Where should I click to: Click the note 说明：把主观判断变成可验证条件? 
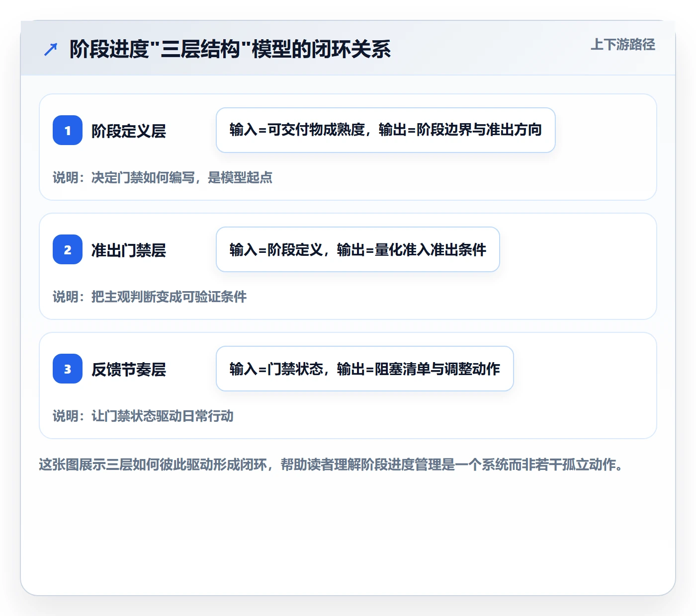(150, 297)
